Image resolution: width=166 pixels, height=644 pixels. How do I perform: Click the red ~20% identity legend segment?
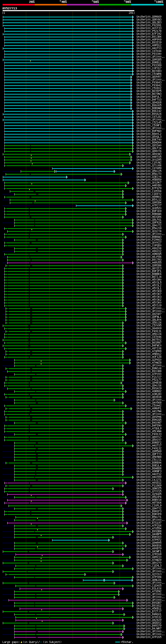[x=18, y=5]
